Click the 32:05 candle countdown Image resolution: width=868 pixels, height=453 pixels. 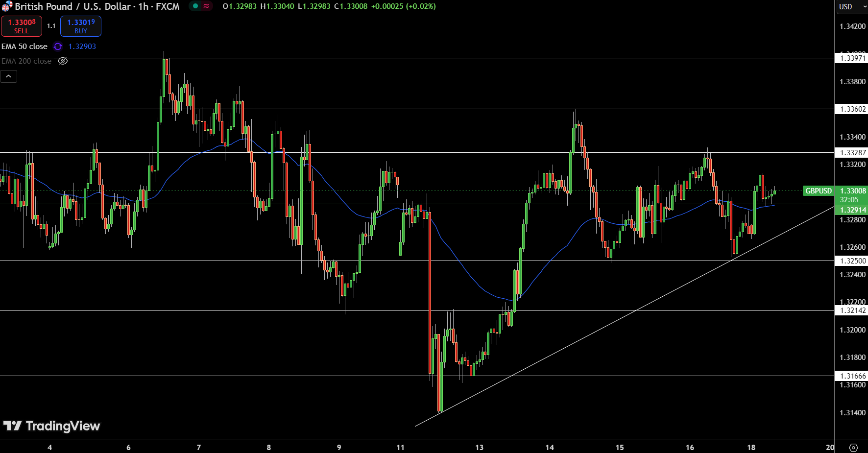[x=849, y=200]
